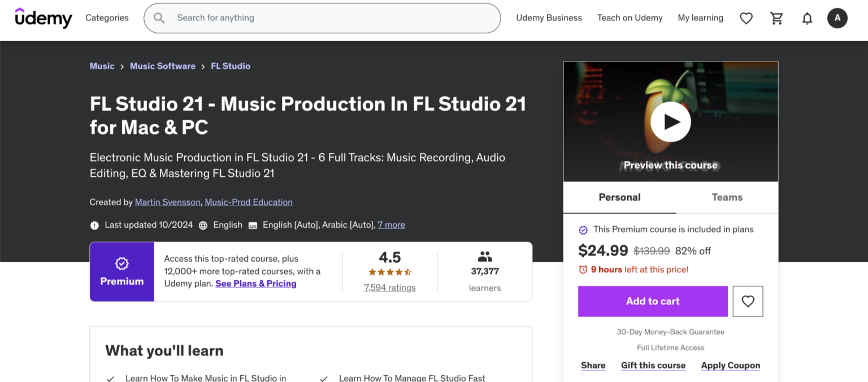Image resolution: width=868 pixels, height=382 pixels.
Task: Open the notifications bell
Action: pyautogui.click(x=807, y=18)
